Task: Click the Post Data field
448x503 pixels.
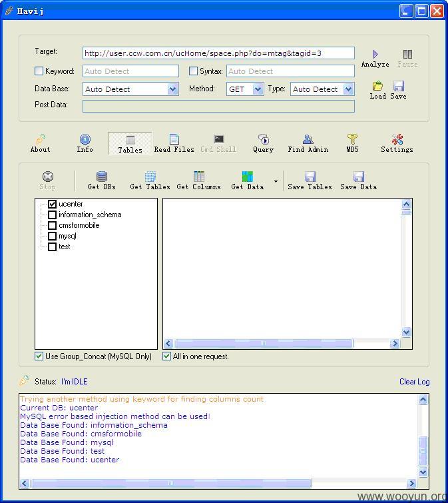Action: click(218, 106)
